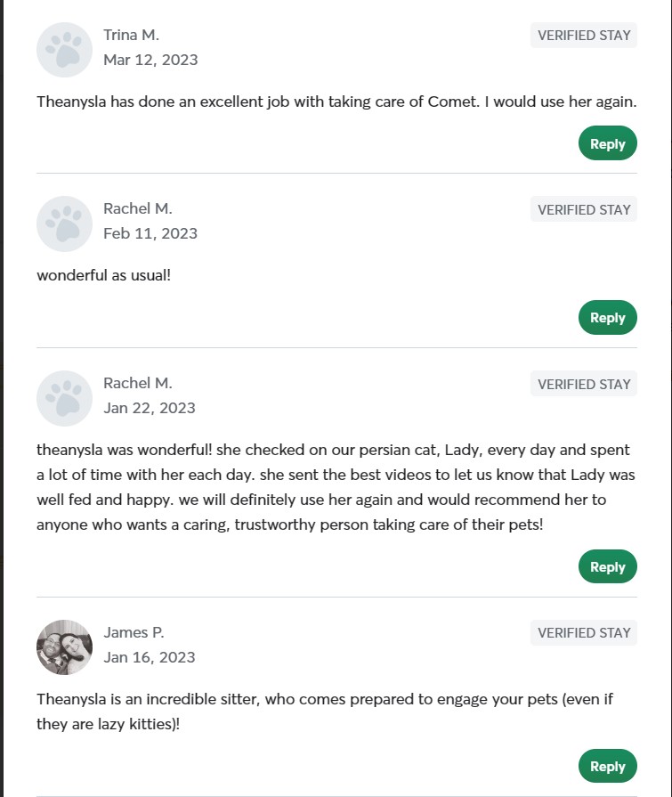
Task: Reply to James P.'s lazy kitties review
Action: [607, 766]
